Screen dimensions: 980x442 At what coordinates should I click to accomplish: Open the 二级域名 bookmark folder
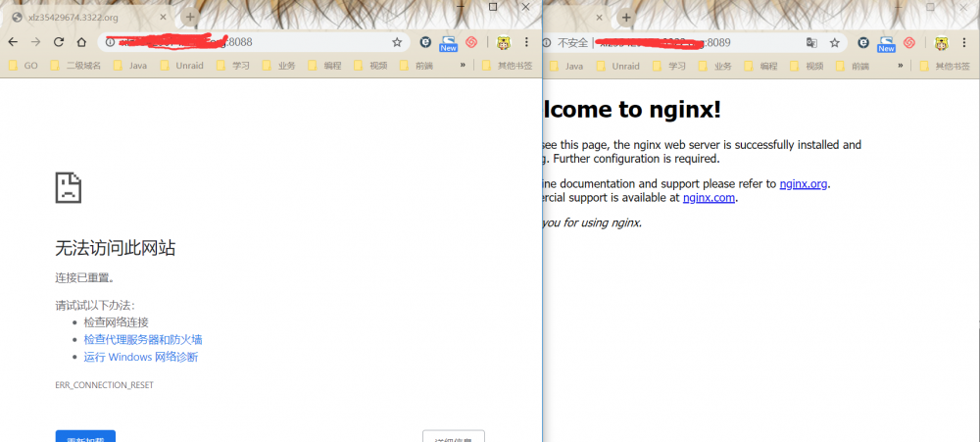(75, 65)
